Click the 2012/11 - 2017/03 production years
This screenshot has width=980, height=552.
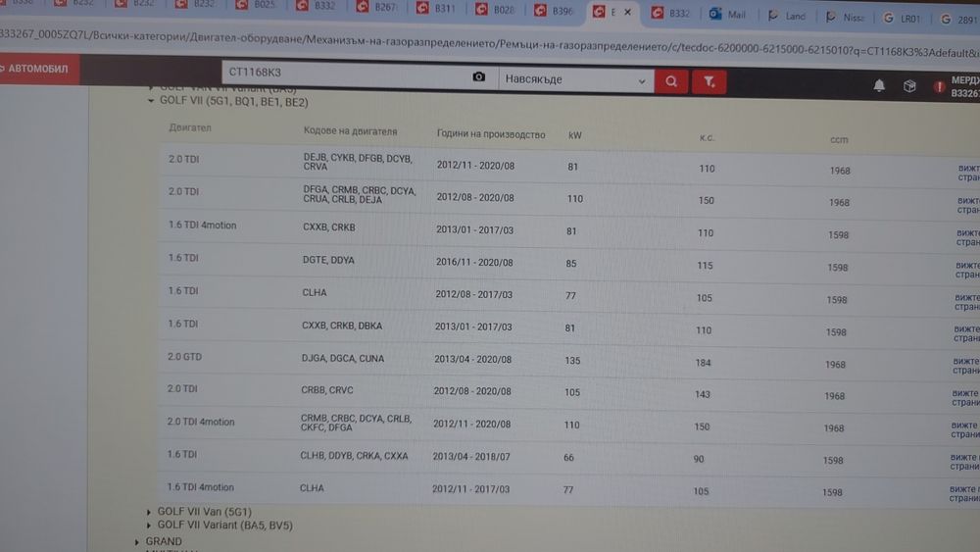[470, 489]
